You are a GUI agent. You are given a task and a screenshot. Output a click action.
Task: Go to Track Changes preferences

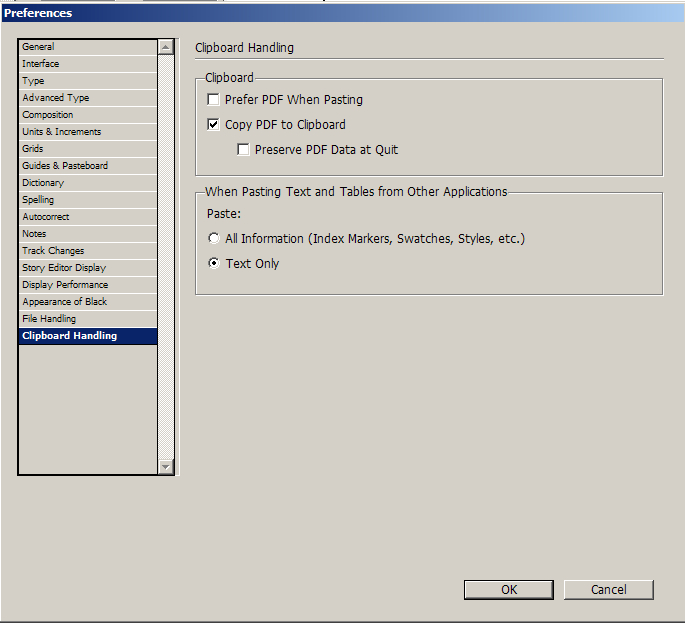pyautogui.click(x=88, y=251)
